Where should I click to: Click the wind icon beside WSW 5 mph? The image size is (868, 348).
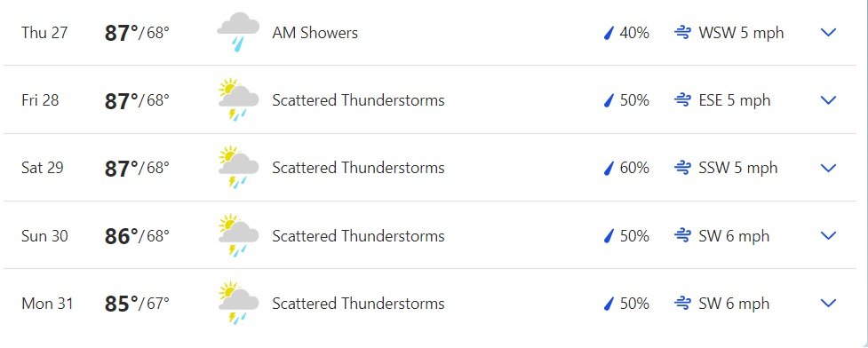[682, 33]
